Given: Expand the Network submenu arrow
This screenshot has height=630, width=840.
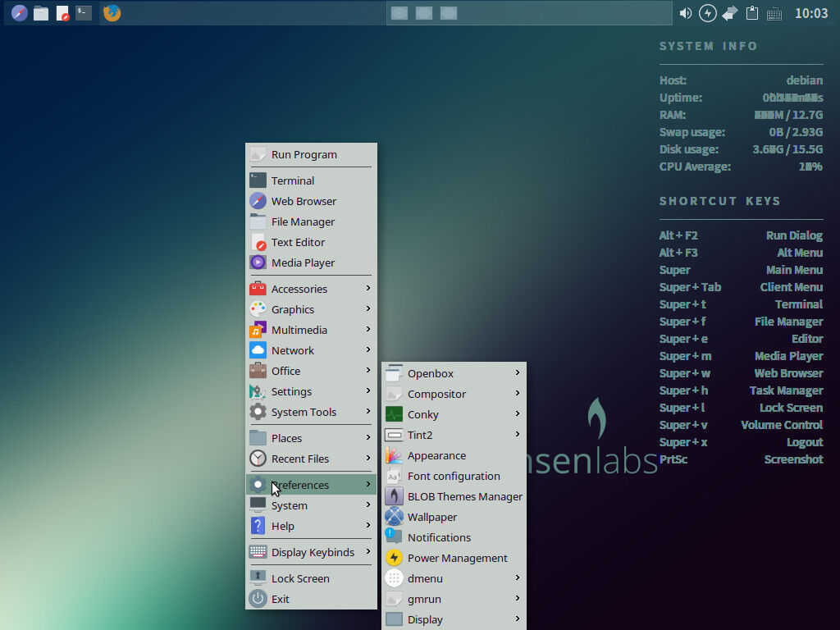Looking at the screenshot, I should [x=368, y=349].
